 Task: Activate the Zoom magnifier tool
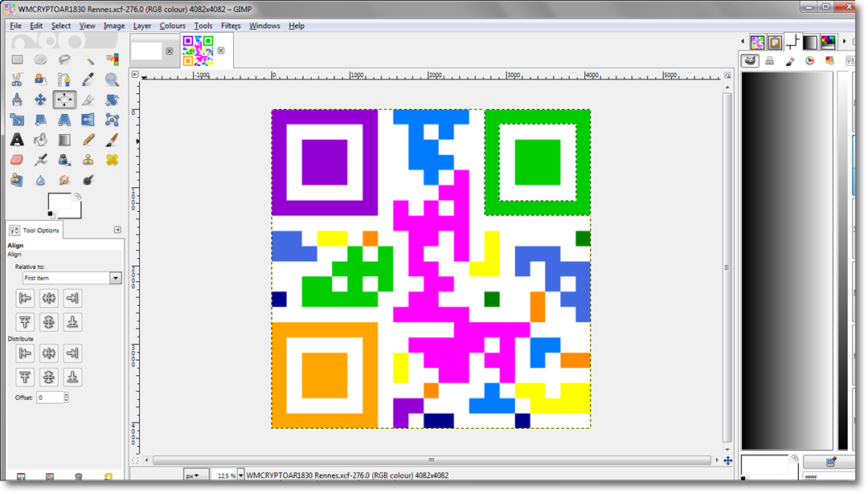(x=112, y=80)
